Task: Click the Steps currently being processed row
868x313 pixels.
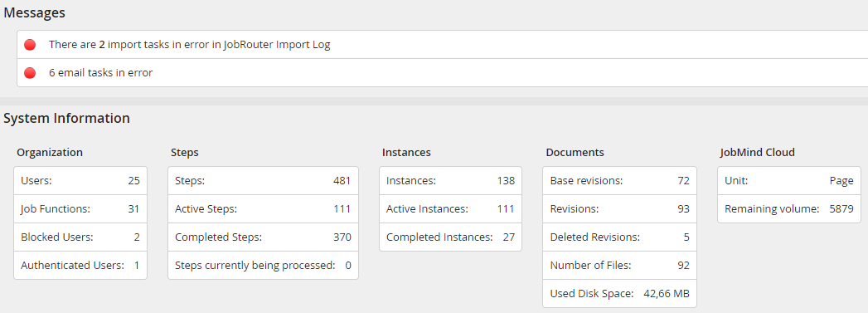Action: [263, 266]
